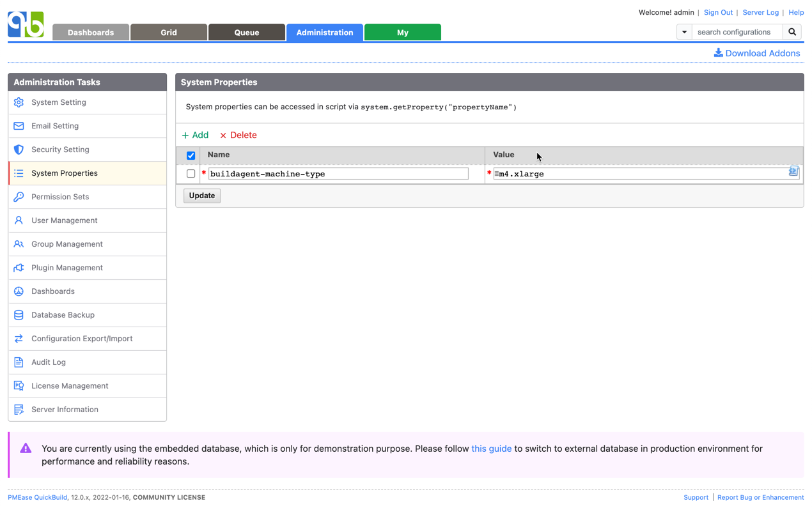Toggle the select-all checkbox in table header
This screenshot has height=517, width=812.
tap(191, 155)
